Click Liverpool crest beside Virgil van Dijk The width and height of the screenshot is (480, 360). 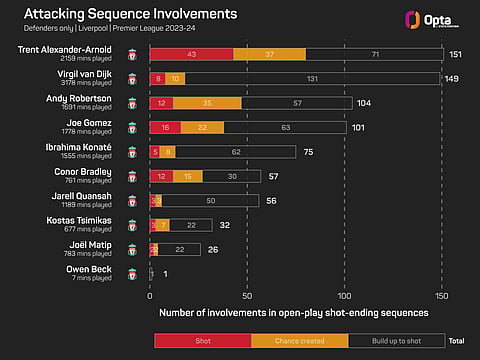point(132,79)
